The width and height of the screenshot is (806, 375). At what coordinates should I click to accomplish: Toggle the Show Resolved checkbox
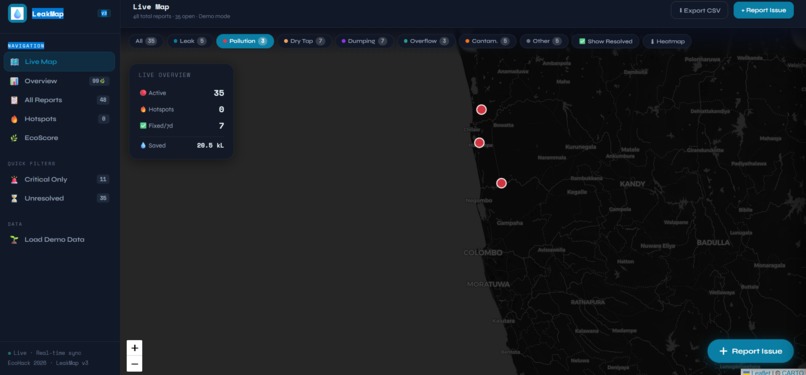click(606, 41)
